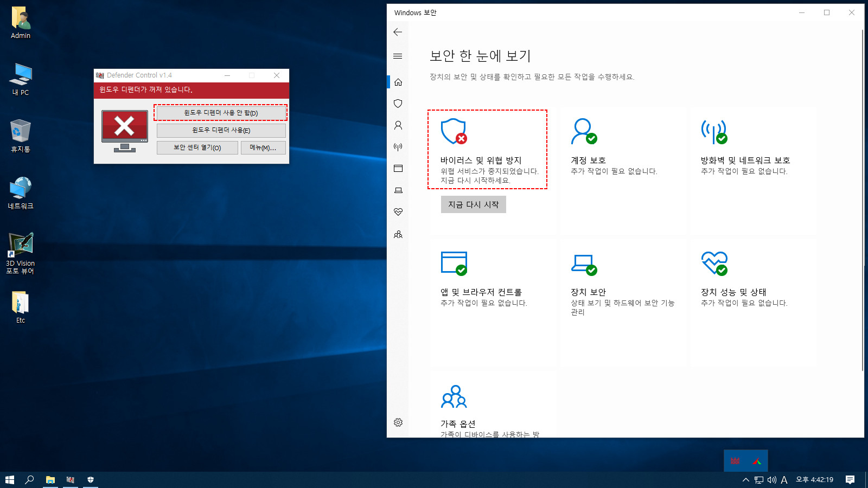Click 보안 한 눈에 보기 page title
This screenshot has height=488, width=868.
tap(480, 56)
